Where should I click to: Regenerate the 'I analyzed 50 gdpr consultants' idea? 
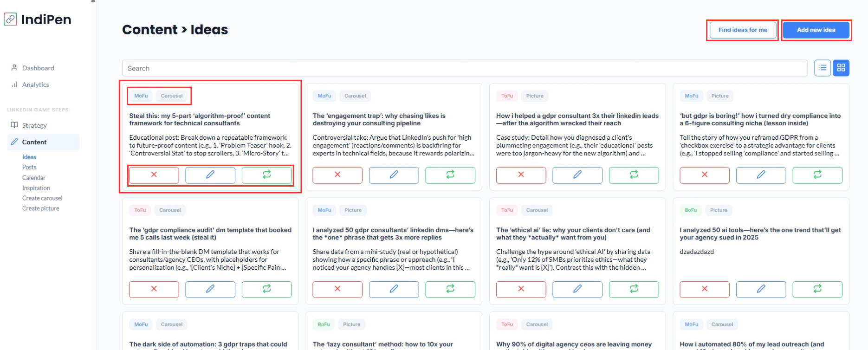450,289
